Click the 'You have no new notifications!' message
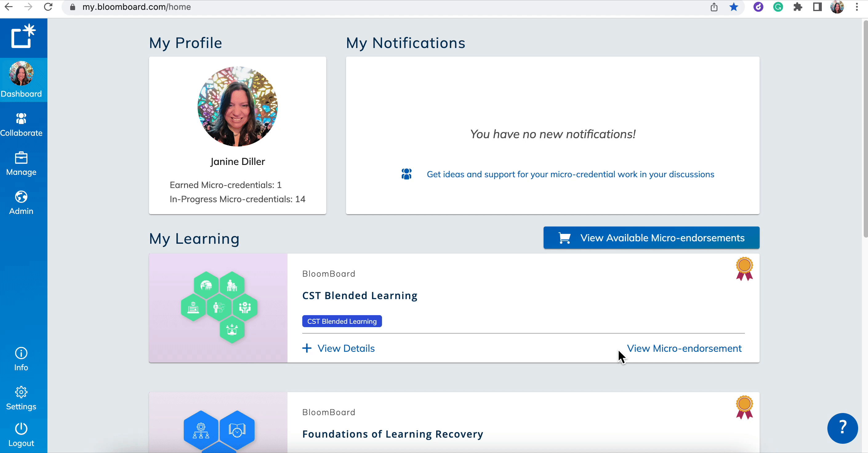The width and height of the screenshot is (868, 453). [x=553, y=134]
